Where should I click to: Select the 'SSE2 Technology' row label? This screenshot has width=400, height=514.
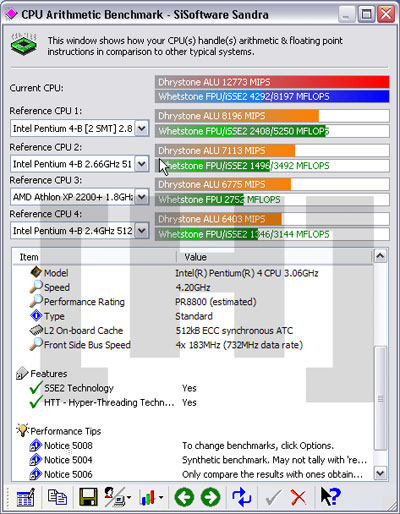(79, 388)
